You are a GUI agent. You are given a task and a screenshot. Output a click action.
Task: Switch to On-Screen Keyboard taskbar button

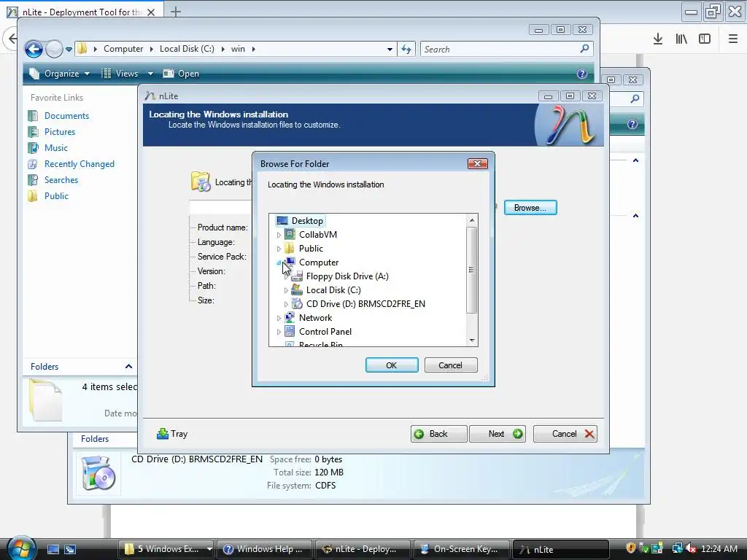[461, 549]
